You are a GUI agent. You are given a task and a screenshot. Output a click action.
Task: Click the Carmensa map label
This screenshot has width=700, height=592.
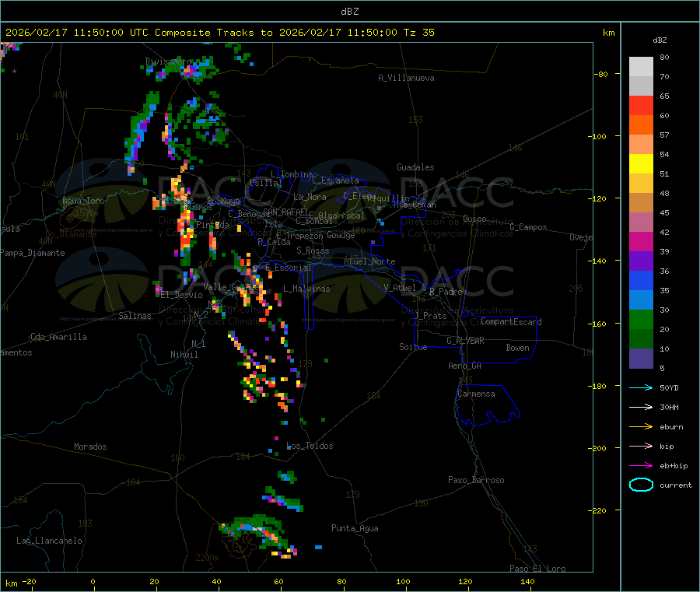point(476,394)
